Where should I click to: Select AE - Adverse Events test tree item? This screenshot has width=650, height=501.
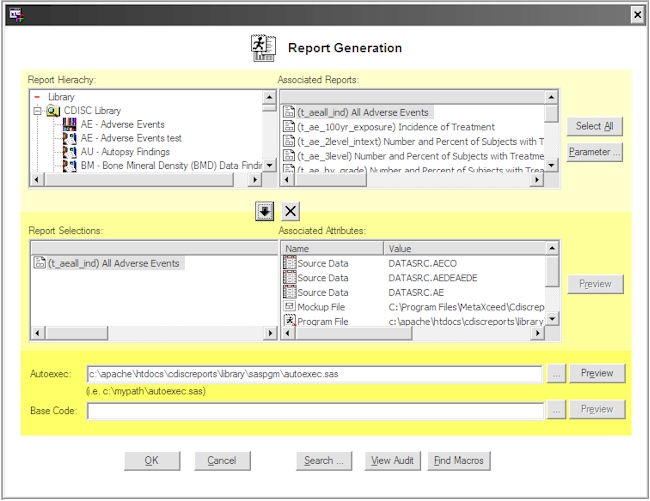(x=131, y=138)
